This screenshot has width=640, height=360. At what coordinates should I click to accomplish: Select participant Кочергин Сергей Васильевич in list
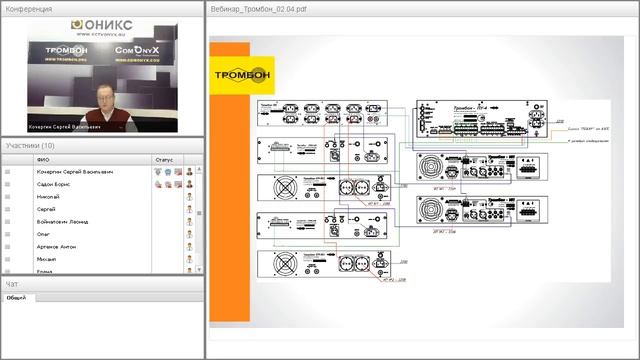point(75,172)
